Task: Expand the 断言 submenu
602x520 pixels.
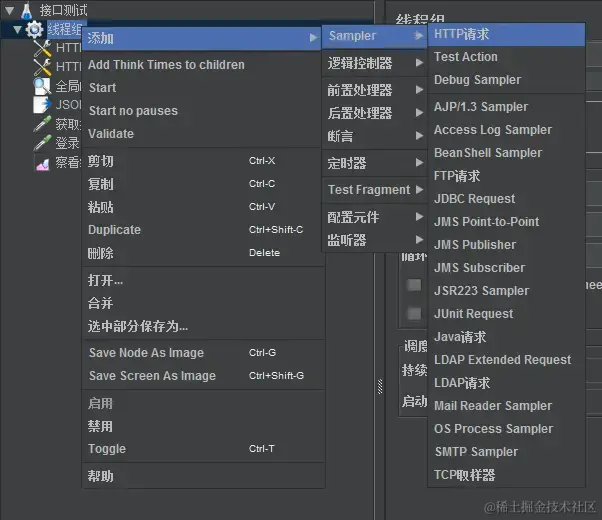Action: coord(374,136)
